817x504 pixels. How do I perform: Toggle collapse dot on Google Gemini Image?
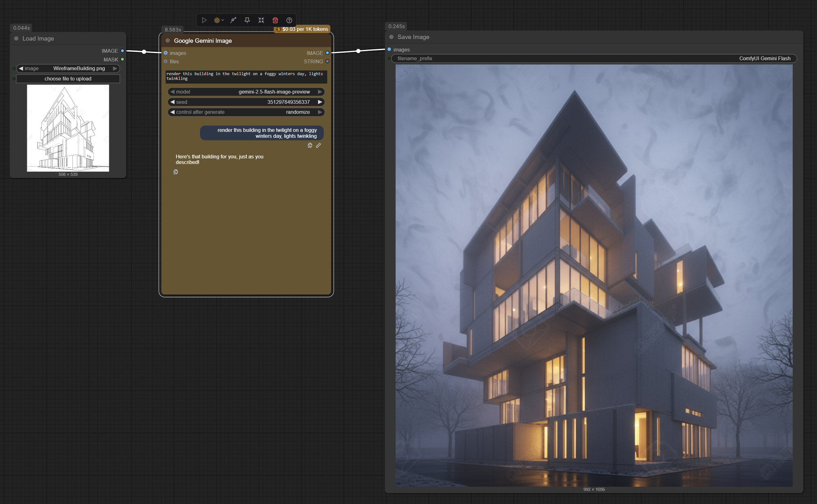coord(168,40)
